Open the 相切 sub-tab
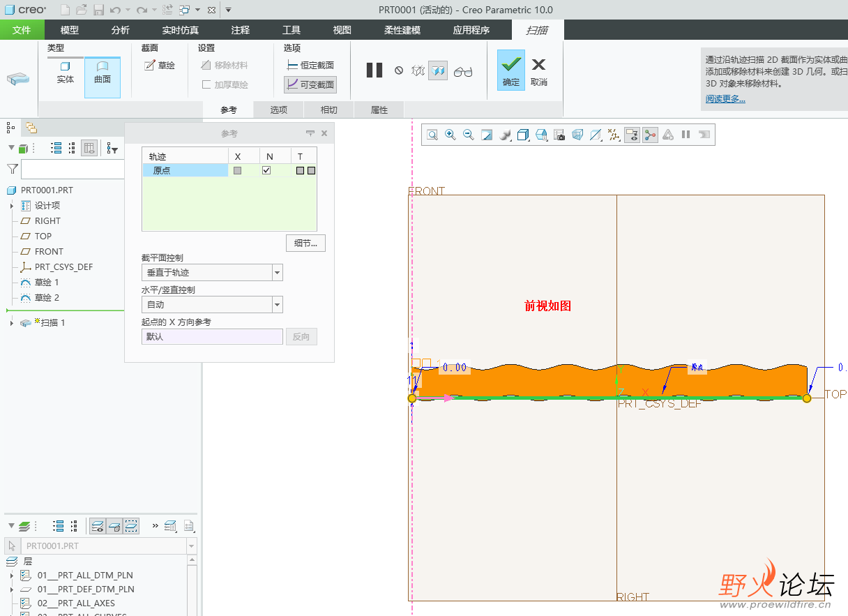 [x=329, y=110]
